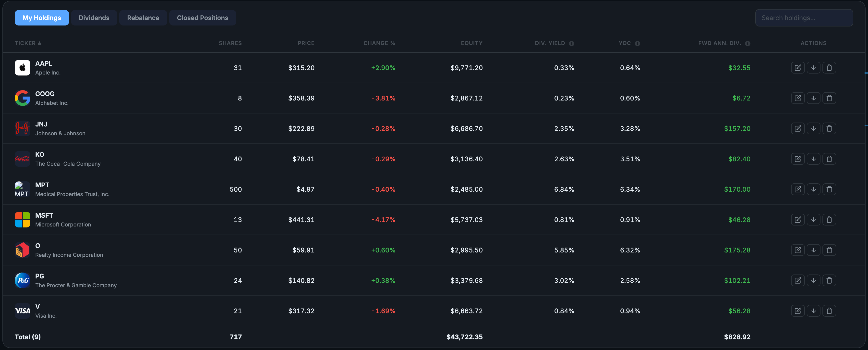This screenshot has width=868, height=350.
Task: Click the down-arrow icon for JNJ
Action: [x=813, y=128]
